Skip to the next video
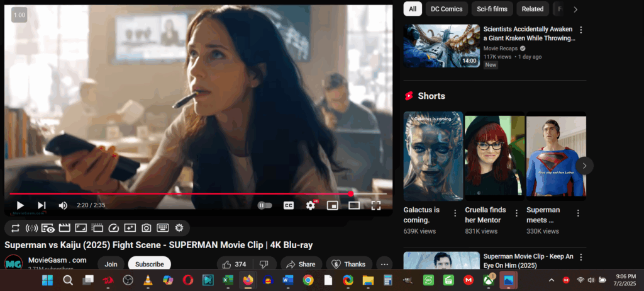This screenshot has height=291, width=644. (42, 205)
